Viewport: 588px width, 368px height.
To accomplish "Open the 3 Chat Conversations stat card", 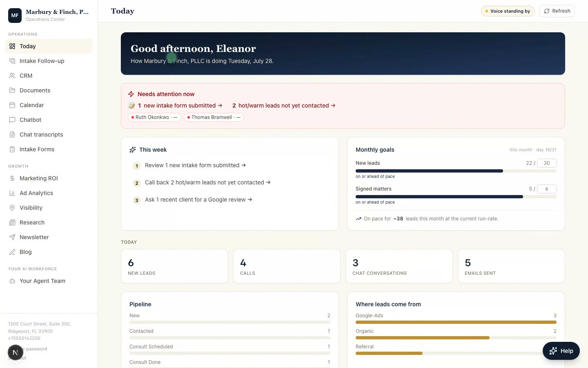I will (399, 266).
